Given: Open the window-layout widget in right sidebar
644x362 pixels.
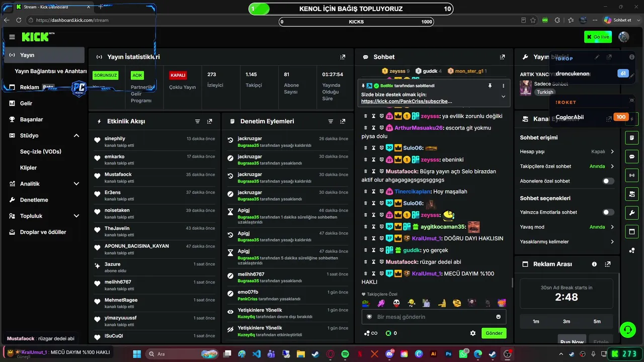Looking at the screenshot, I should (x=632, y=231).
